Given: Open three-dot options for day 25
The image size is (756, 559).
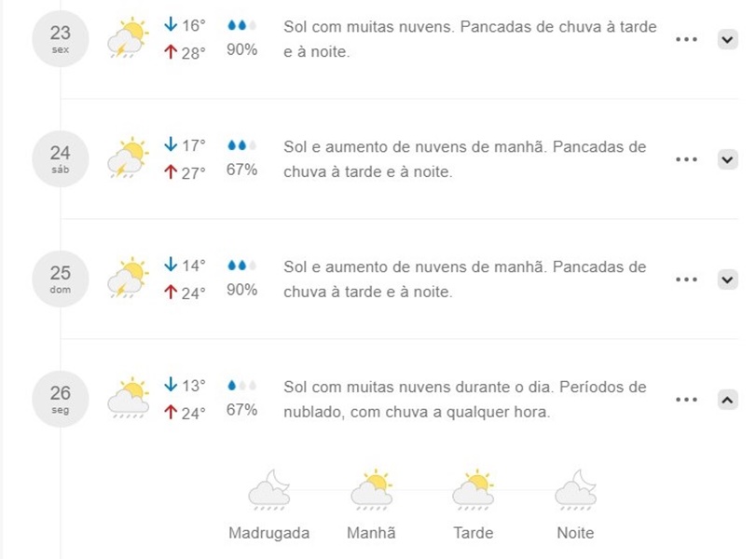Looking at the screenshot, I should click(686, 279).
